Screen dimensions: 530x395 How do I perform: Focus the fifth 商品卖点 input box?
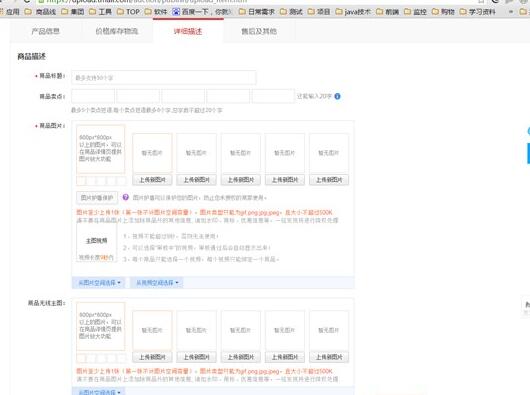(273, 96)
